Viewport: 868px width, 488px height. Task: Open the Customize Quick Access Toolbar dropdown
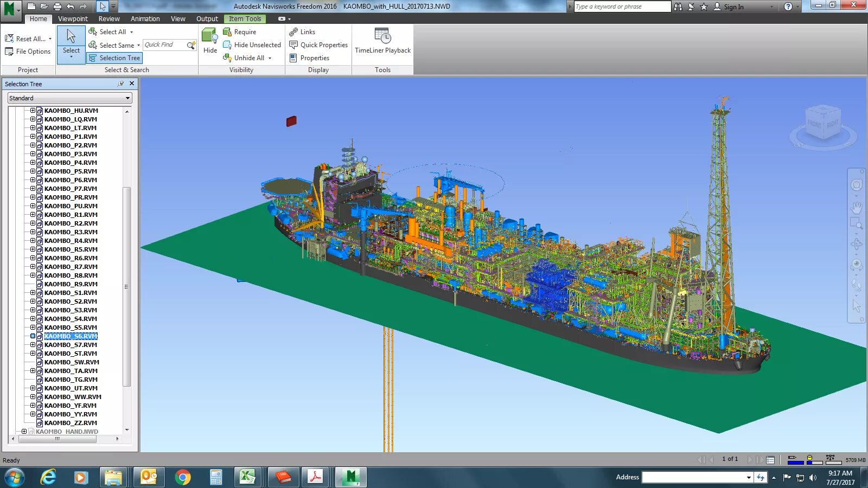pos(113,7)
